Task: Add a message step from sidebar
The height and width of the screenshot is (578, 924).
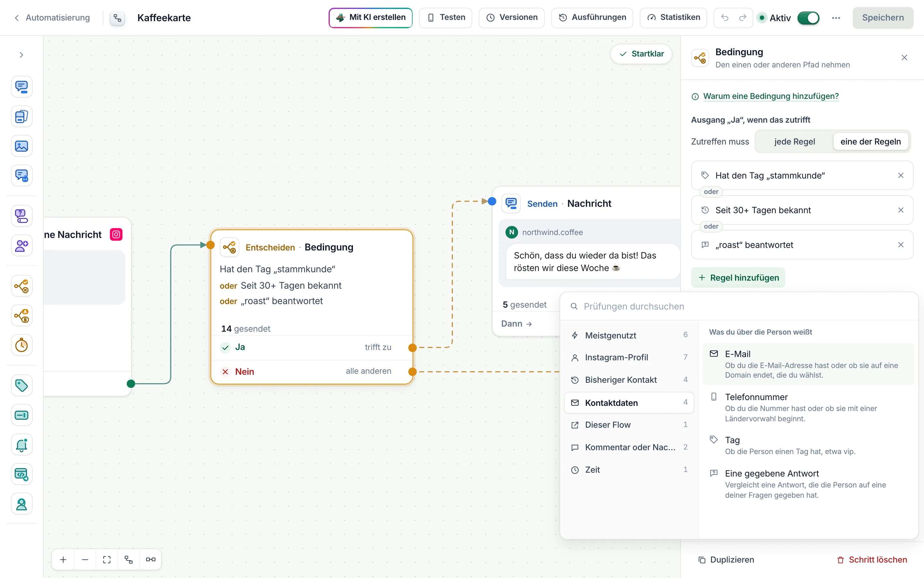Action: [21, 87]
